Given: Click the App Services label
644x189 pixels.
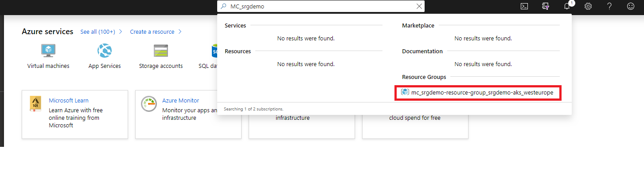Looking at the screenshot, I should pos(105,66).
